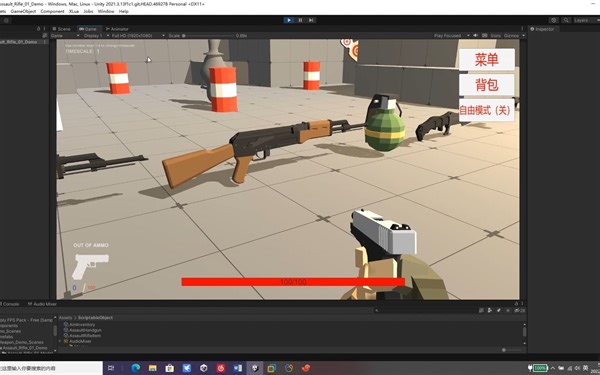Screen dimensions: 600x375
Task: Click the account settings gear icon
Action: pos(5,20)
